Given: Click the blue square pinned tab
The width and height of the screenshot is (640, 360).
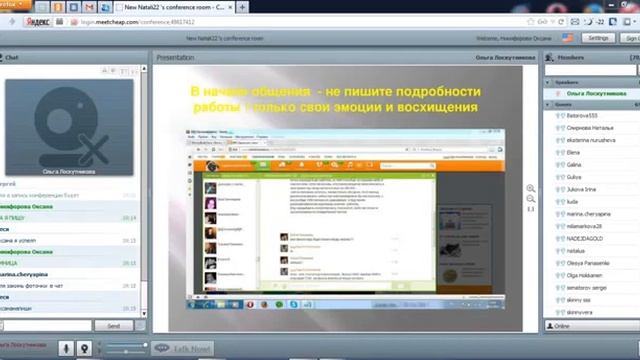Looking at the screenshot, I should [x=74, y=7].
